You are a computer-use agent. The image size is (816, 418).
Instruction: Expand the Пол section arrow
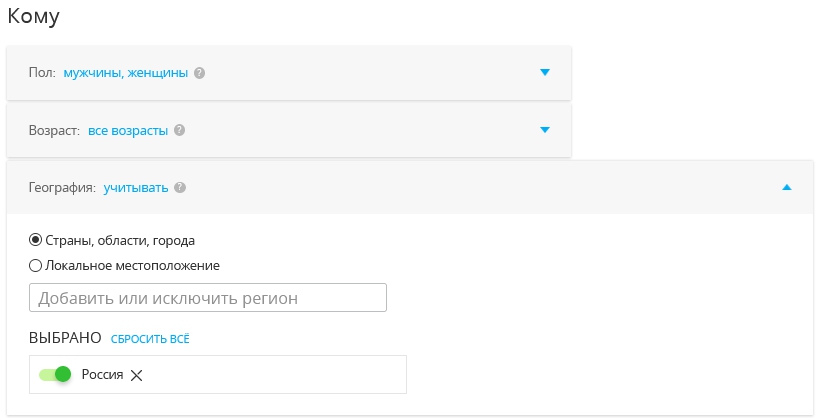point(545,72)
